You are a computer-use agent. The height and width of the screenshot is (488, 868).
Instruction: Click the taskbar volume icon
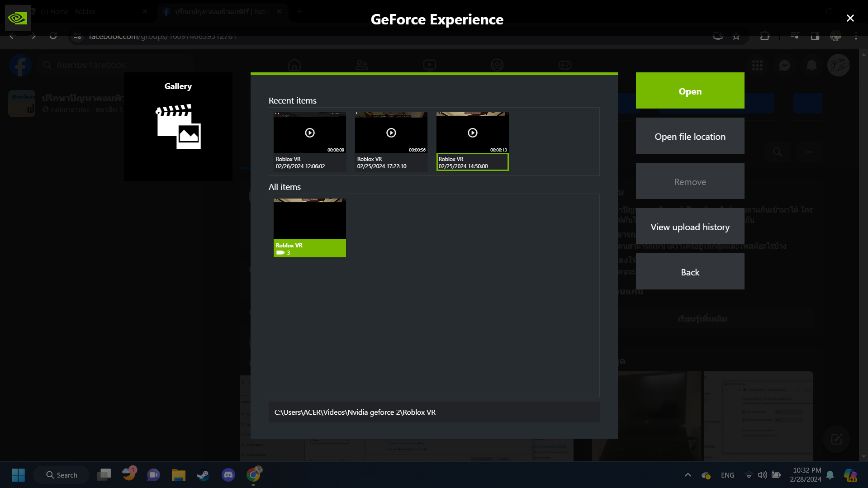(x=762, y=475)
